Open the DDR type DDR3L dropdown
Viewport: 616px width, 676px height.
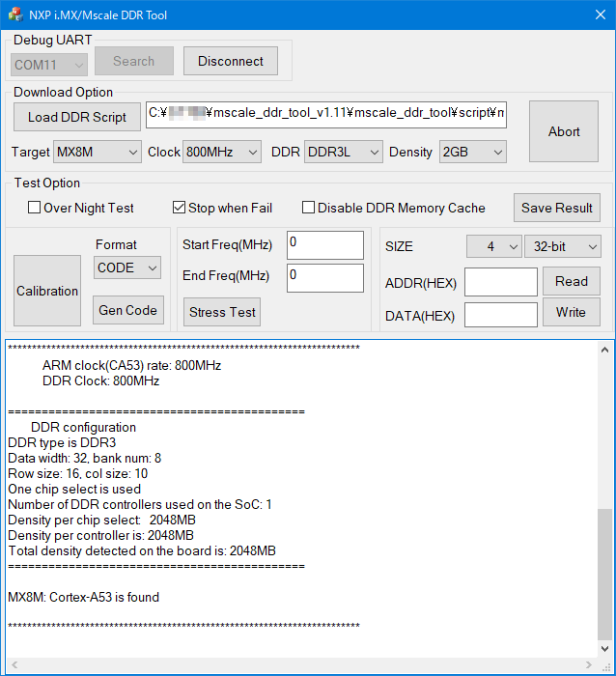[x=344, y=152]
